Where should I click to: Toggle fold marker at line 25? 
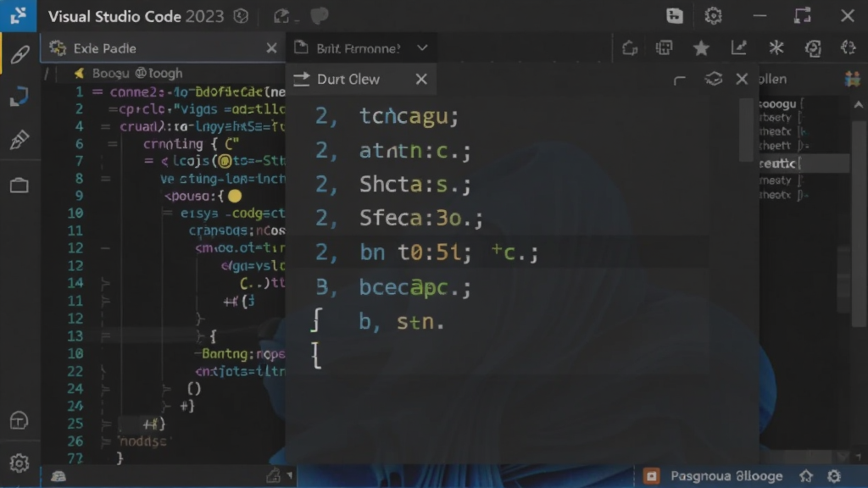(x=106, y=424)
